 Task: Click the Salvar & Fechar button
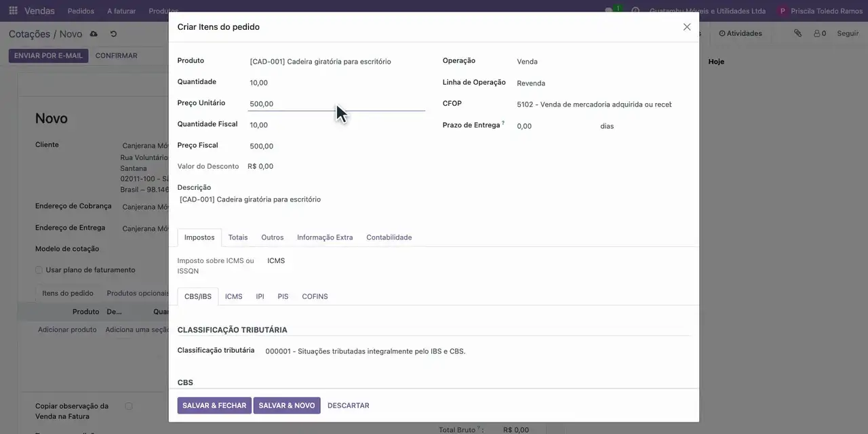(214, 406)
